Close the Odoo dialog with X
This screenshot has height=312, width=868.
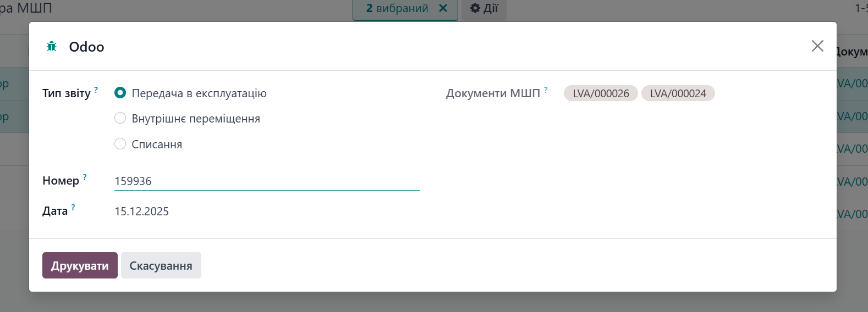(x=817, y=46)
